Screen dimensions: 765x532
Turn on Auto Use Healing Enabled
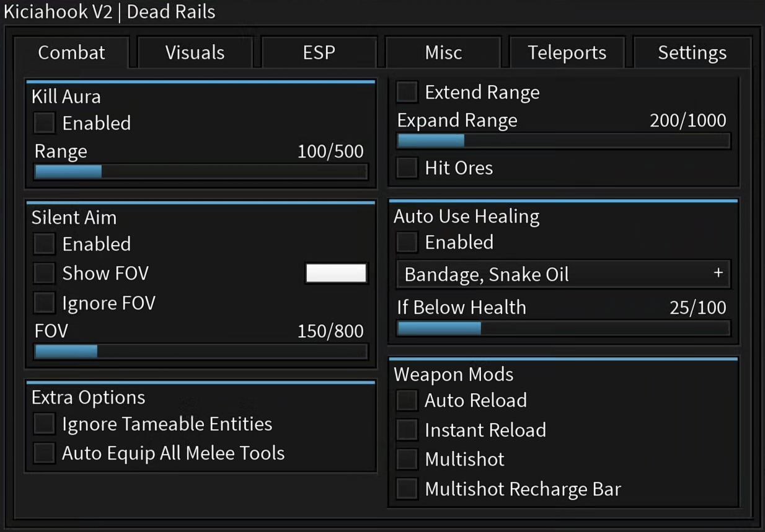407,242
